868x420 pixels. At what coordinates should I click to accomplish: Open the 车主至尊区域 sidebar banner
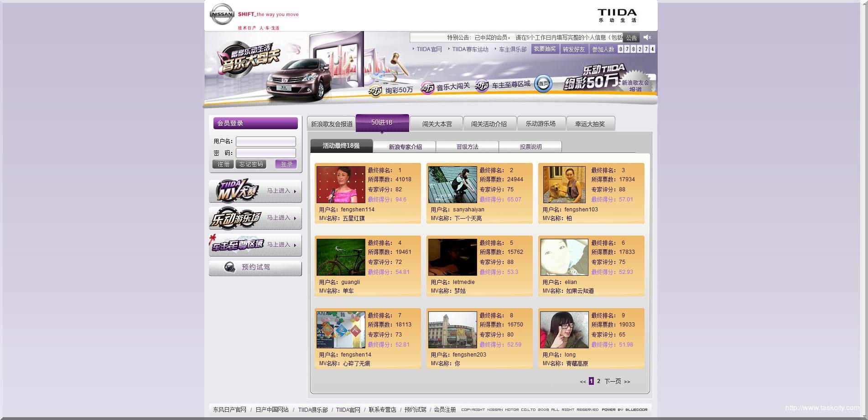point(255,245)
